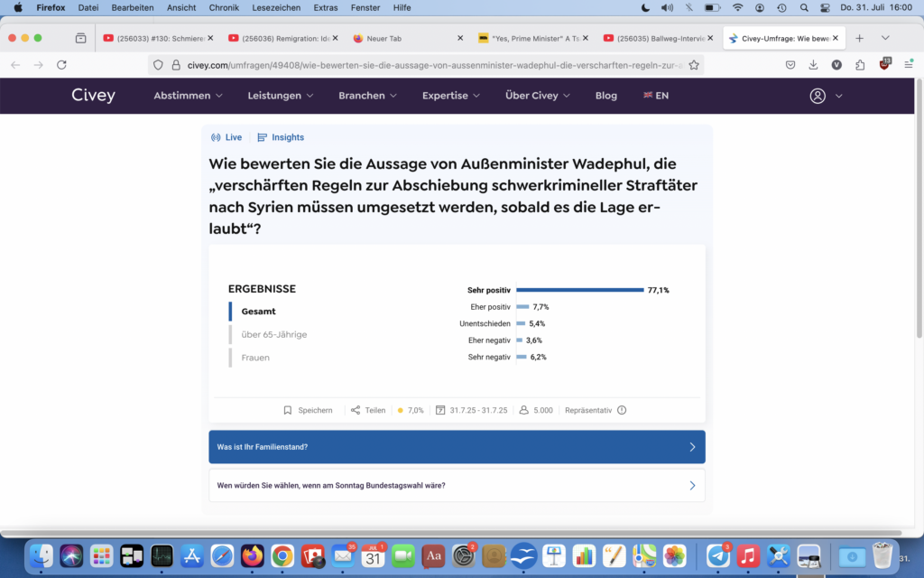Bookmark page using the star icon
924x578 pixels.
[x=694, y=65]
